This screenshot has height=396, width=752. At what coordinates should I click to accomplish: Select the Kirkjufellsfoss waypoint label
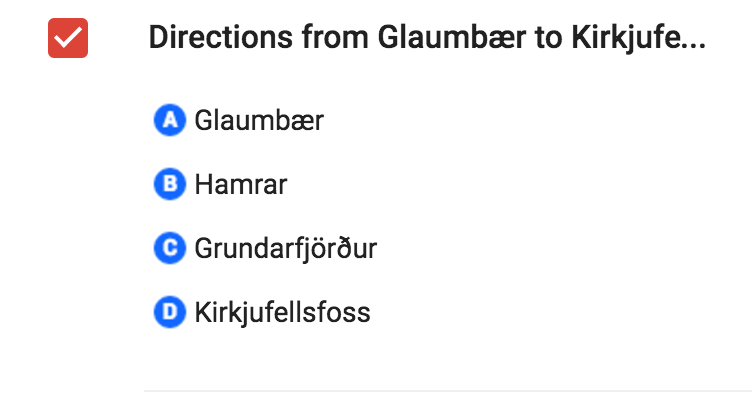click(x=282, y=312)
